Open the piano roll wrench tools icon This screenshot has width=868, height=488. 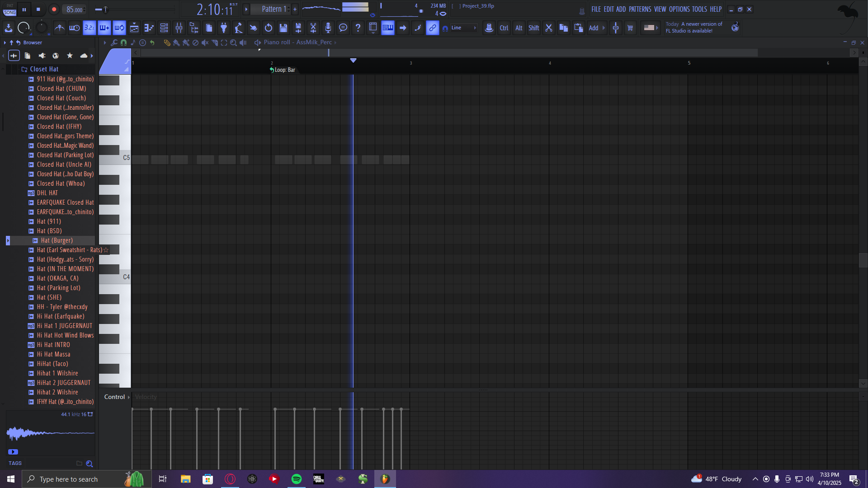(114, 42)
